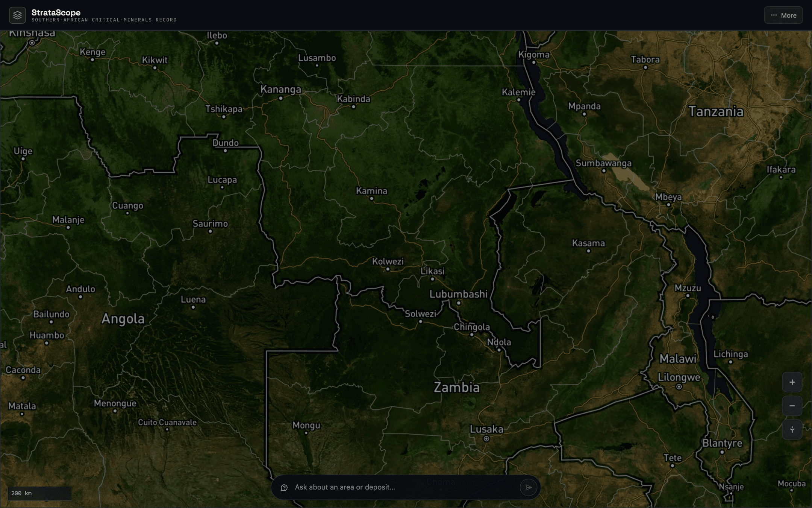Click the Zambia country label
This screenshot has height=508, width=812.
coord(457,387)
